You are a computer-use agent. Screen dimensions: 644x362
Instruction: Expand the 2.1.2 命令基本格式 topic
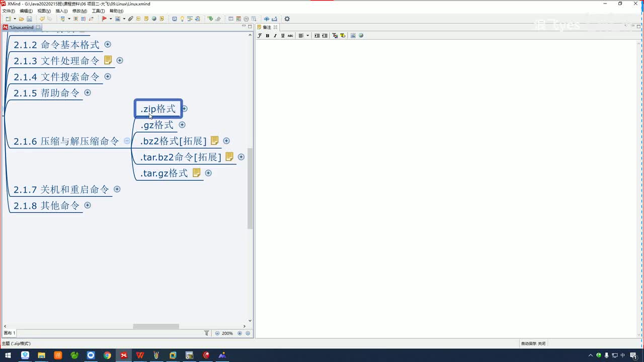pos(108,44)
